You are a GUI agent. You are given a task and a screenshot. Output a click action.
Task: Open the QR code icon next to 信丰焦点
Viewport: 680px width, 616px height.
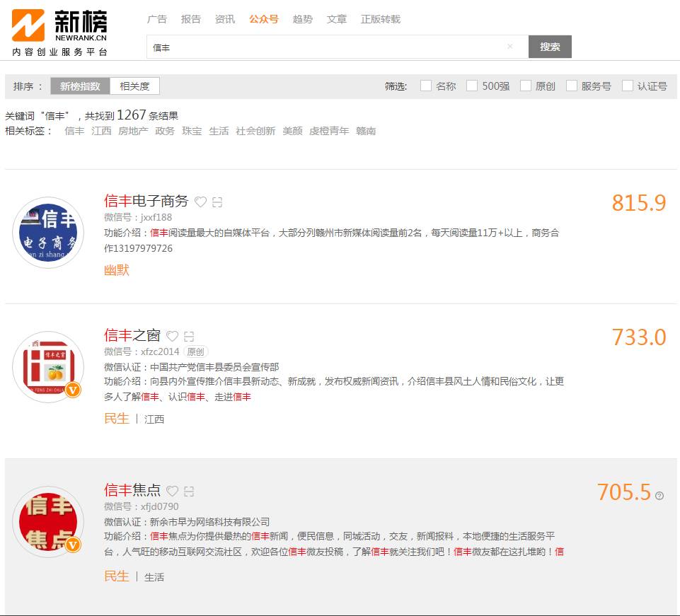coord(189,491)
